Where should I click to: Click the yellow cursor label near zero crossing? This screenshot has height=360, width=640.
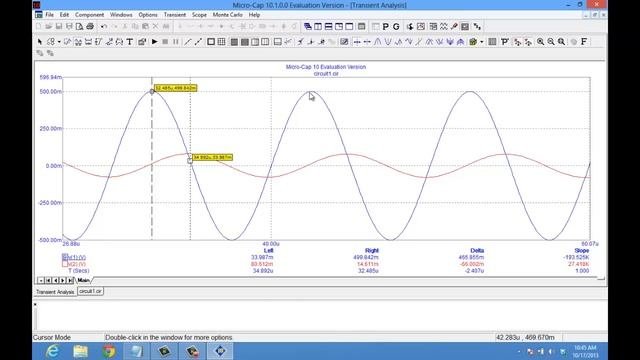(x=212, y=157)
